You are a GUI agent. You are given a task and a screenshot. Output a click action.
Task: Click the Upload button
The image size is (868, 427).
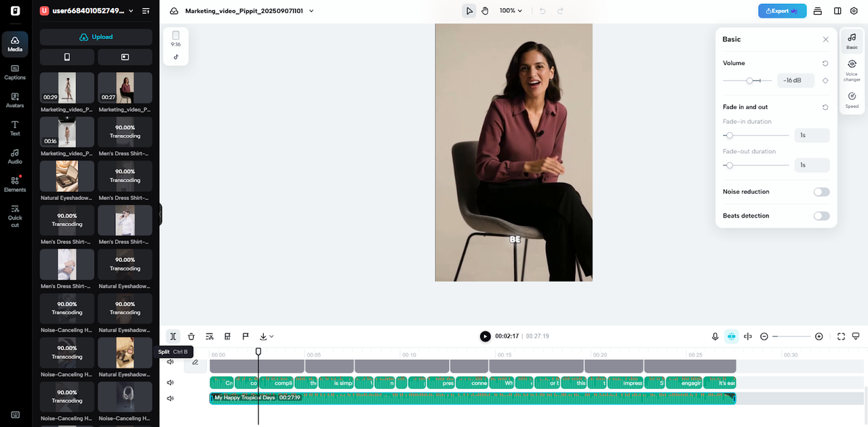(x=96, y=37)
